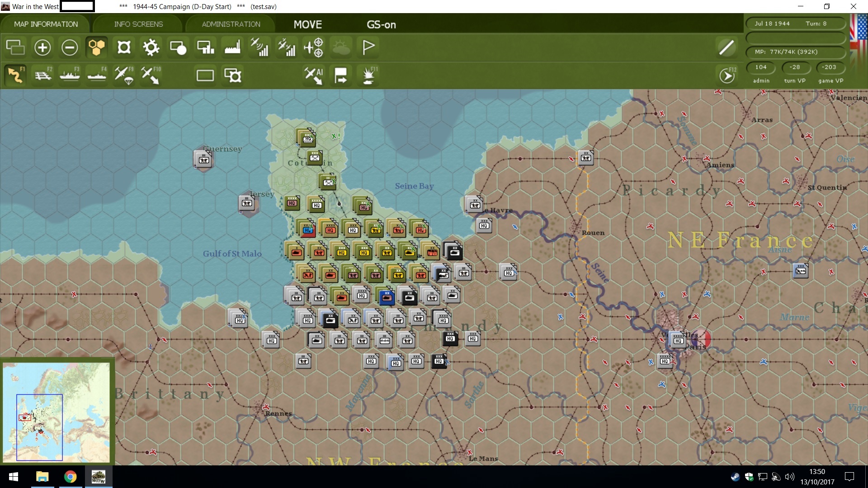
Task: Select the black HQ unit near Normandy label
Action: coord(450,338)
